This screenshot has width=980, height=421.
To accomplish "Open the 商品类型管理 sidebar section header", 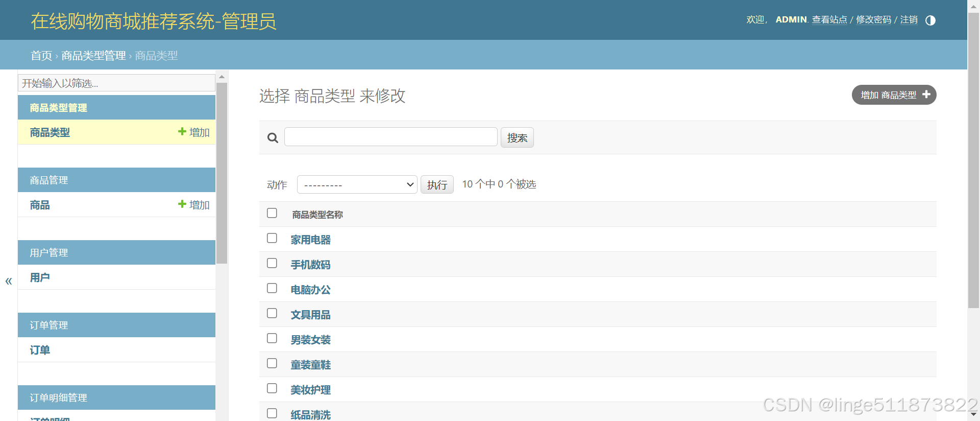I will (x=58, y=108).
